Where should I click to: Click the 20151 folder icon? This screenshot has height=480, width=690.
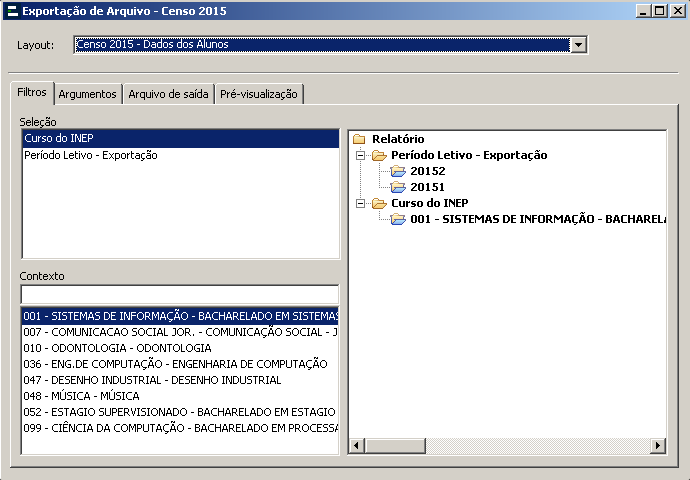click(x=398, y=187)
